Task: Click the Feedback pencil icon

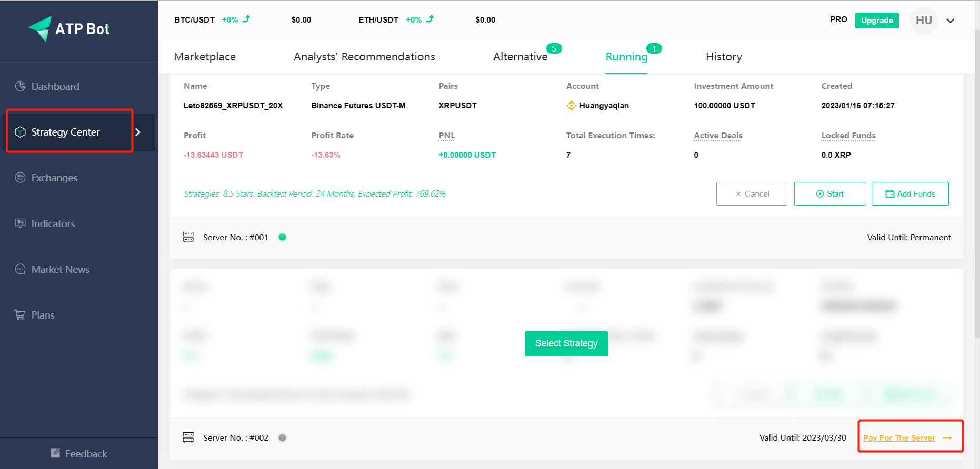Action: click(x=55, y=453)
